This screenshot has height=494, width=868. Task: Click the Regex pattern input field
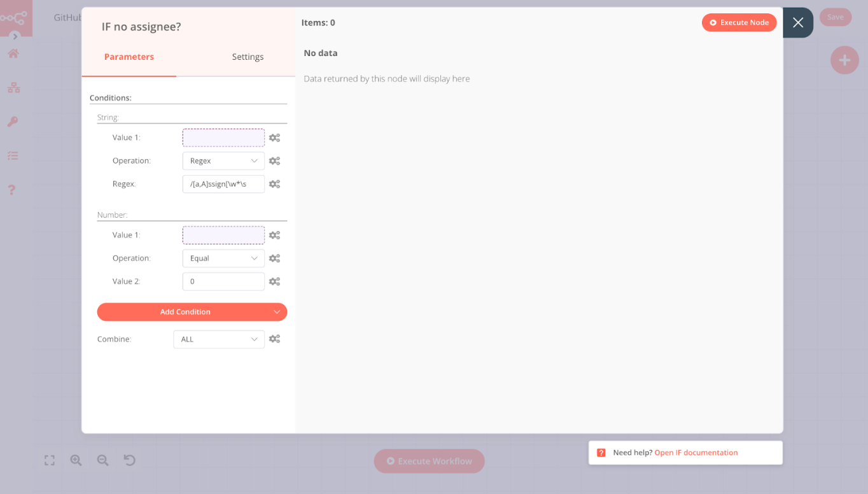(x=223, y=184)
